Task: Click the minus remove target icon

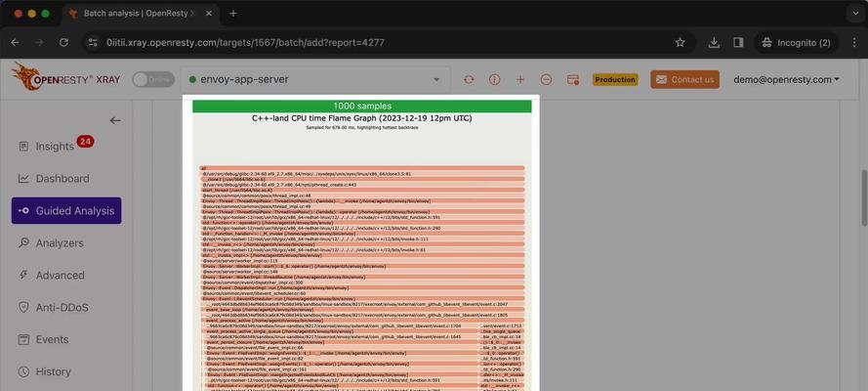Action: coord(546,80)
